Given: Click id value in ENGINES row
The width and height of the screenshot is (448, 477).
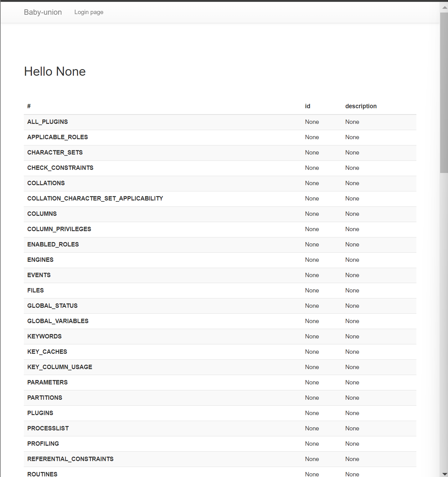Looking at the screenshot, I should (312, 260).
